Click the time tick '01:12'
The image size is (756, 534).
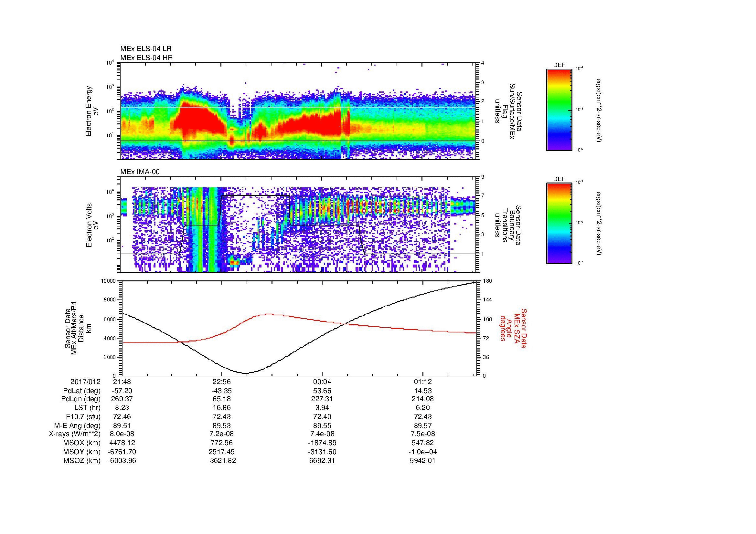423,382
